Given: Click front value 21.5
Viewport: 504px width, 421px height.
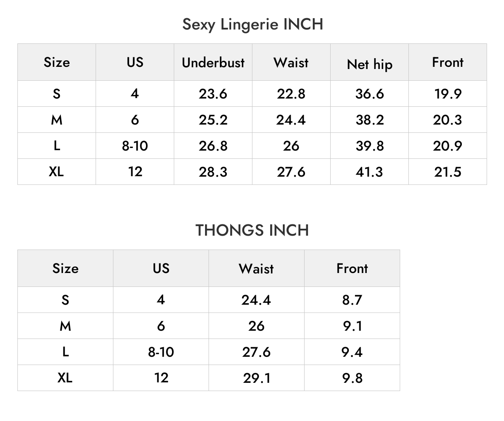Looking at the screenshot, I should click(448, 172).
